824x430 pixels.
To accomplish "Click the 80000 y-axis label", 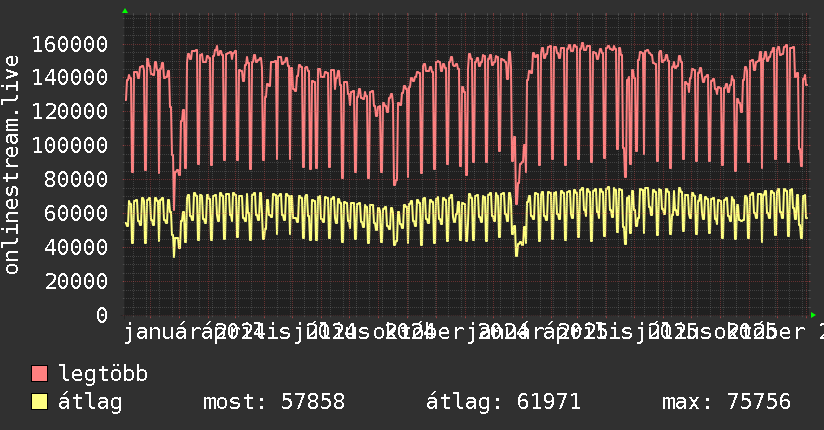I will point(77,180).
